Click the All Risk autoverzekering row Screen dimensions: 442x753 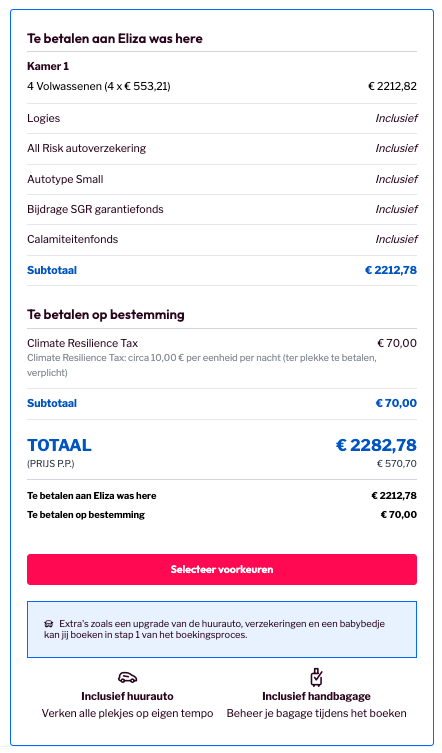[221, 148]
